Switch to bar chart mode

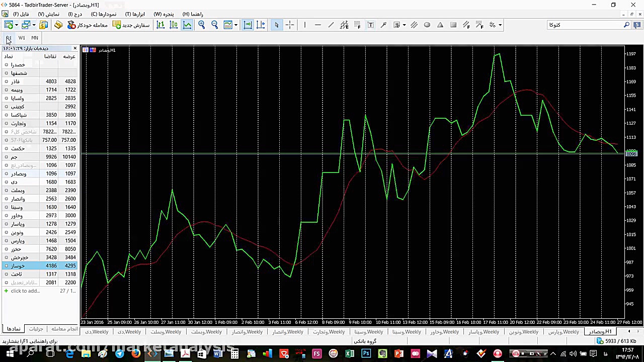(x=160, y=25)
